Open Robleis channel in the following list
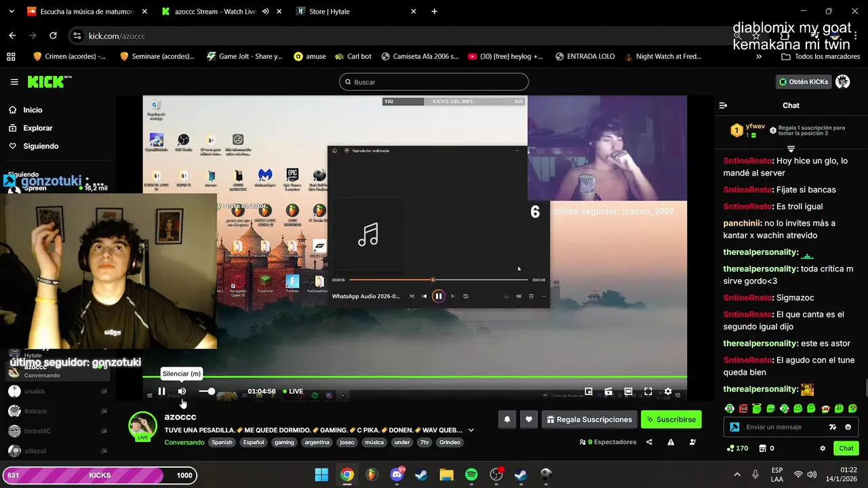Viewport: 868px width, 488px height. point(58,411)
